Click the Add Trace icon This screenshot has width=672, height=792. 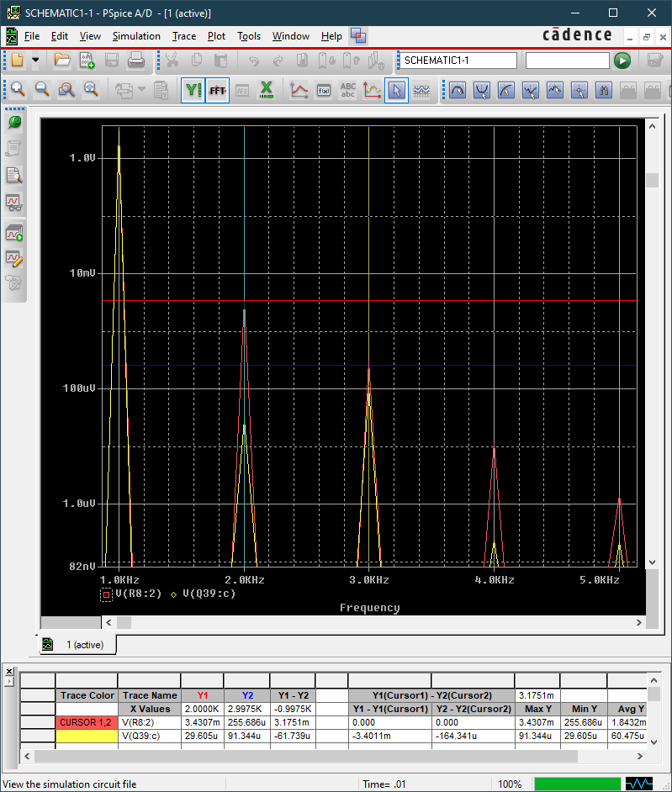coord(299,90)
